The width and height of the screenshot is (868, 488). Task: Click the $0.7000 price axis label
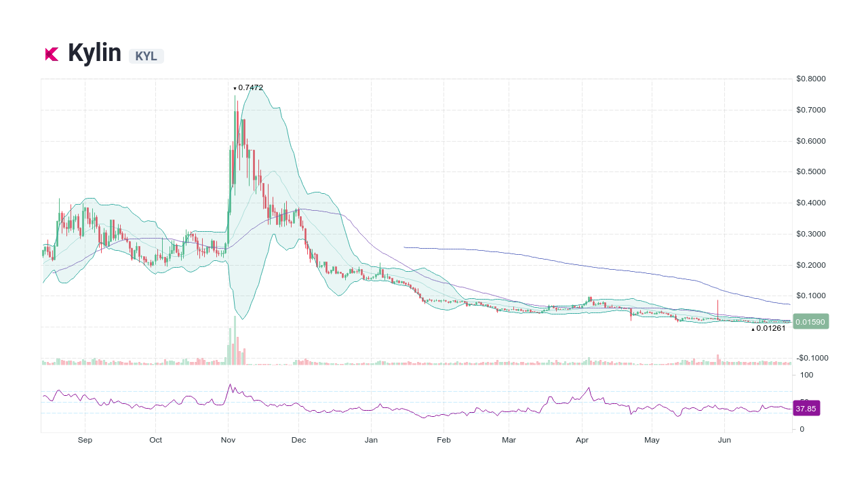point(811,110)
